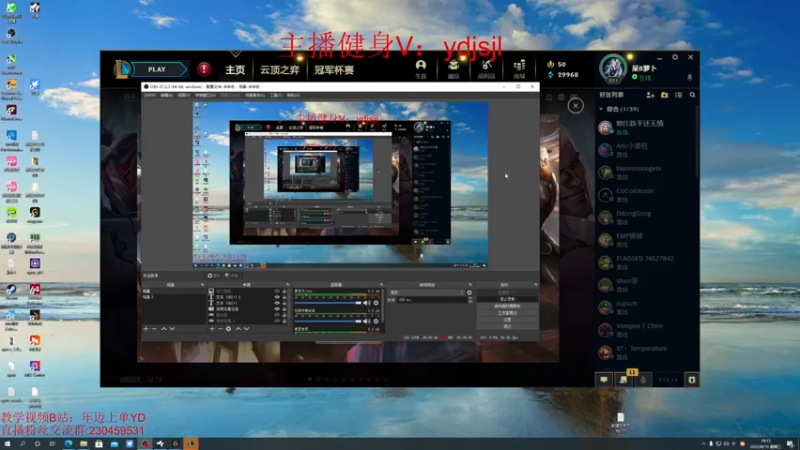
Task: Toggle eye of second OBS source
Action: (x=277, y=297)
